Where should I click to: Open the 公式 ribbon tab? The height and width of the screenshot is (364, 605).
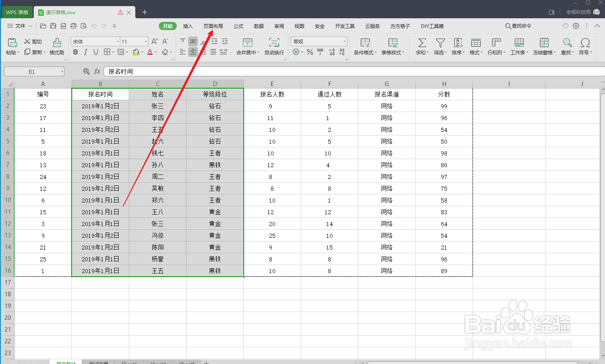(x=239, y=26)
